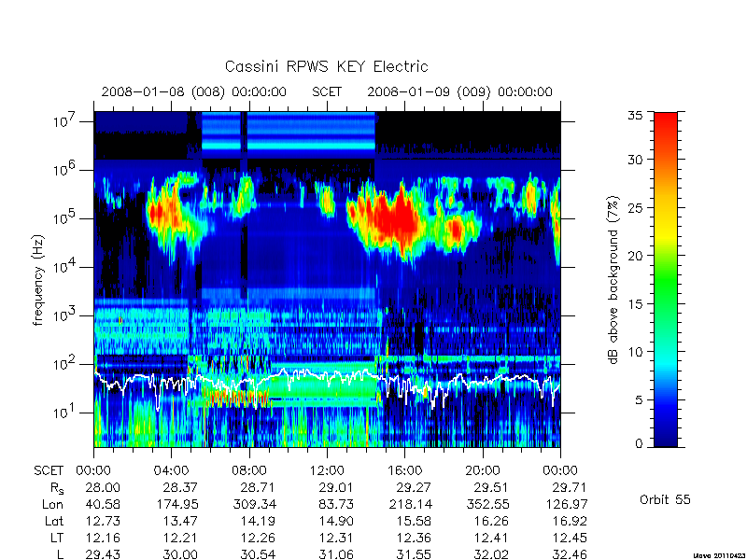The width and height of the screenshot is (747, 560).
Task: Click the Lat value "14.19"
Action: (x=259, y=521)
